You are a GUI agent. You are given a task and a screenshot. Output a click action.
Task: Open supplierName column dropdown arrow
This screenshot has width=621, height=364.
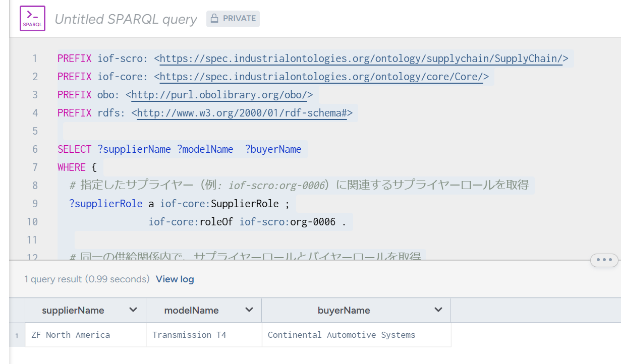pos(133,310)
